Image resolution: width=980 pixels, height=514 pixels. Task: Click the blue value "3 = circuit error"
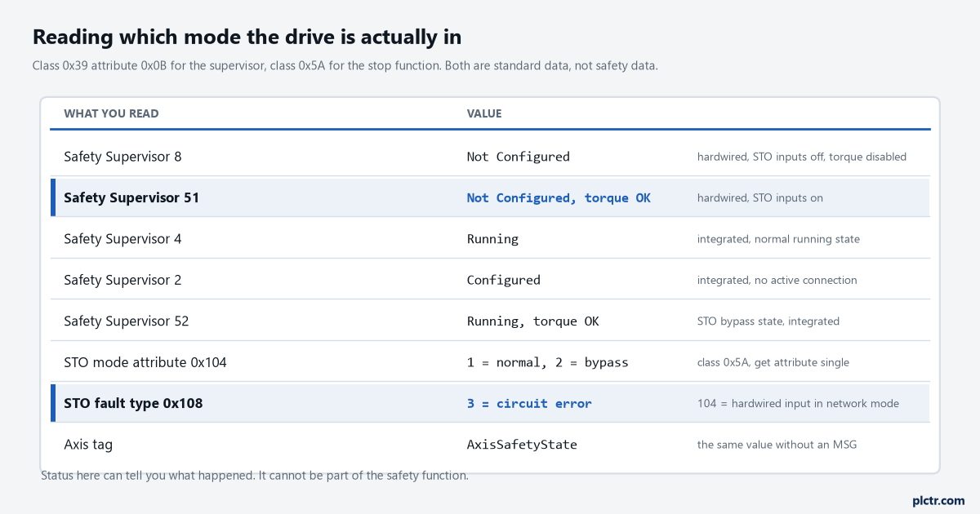tap(529, 404)
